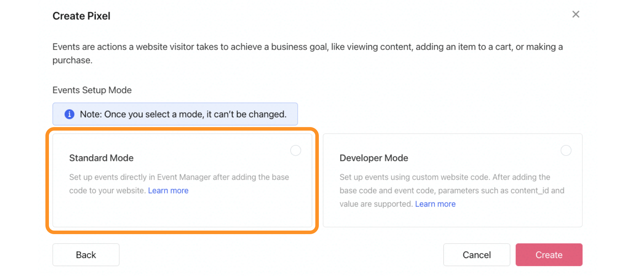Click the blue info icon in the note
Screen dimensions: 644x276
tap(69, 114)
